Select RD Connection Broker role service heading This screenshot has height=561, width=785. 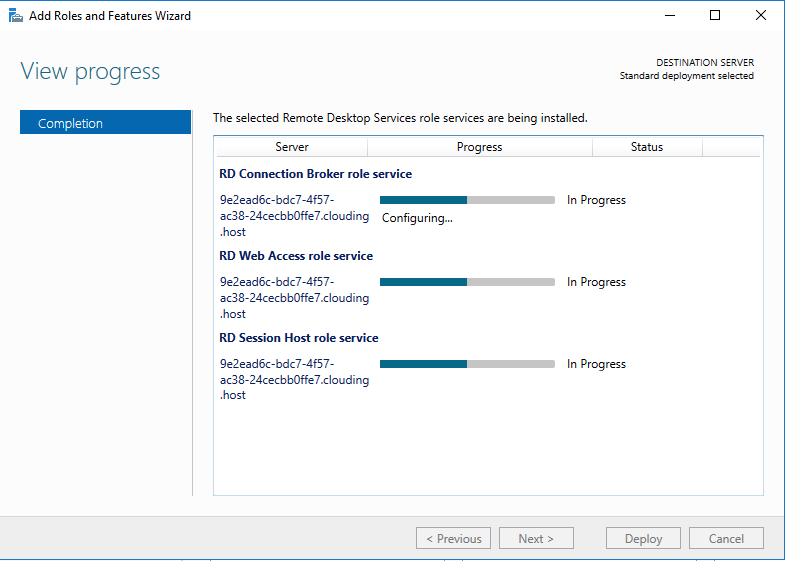315,174
